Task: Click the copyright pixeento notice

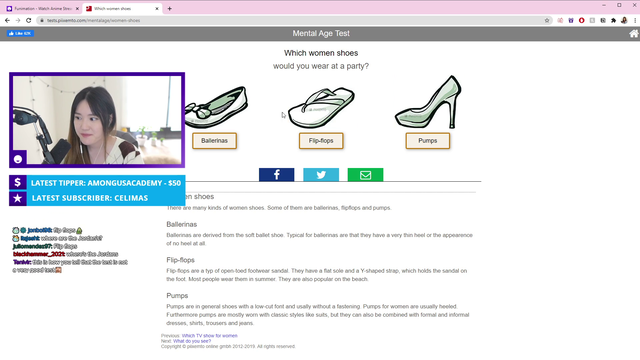Action: click(228, 346)
